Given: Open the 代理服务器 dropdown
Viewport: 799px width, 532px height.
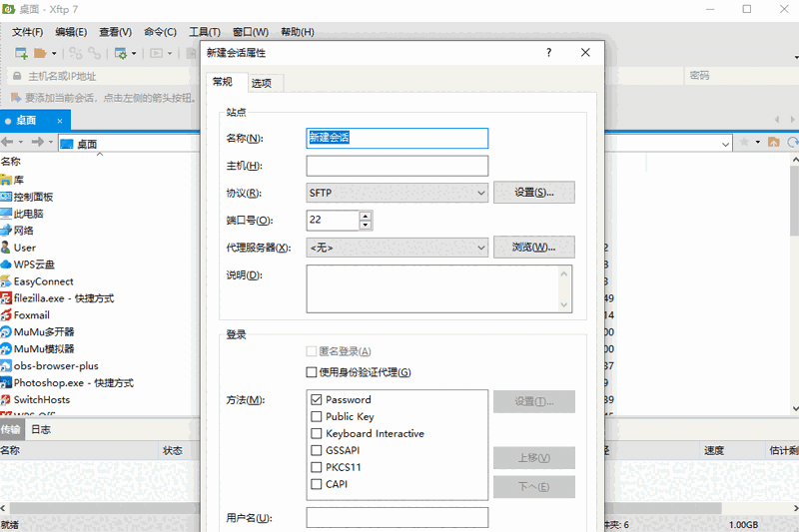Looking at the screenshot, I should (x=397, y=248).
